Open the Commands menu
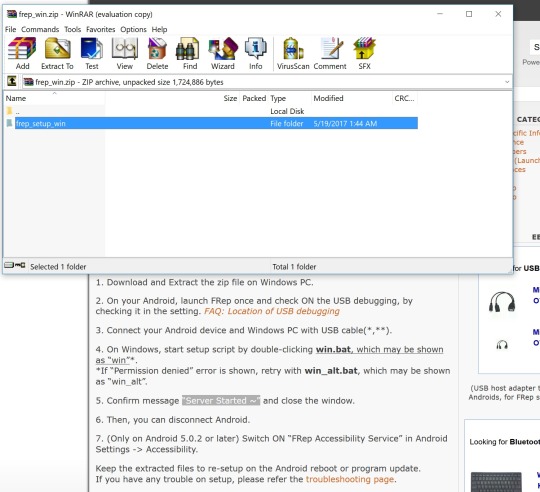This screenshot has height=492, width=540. pyautogui.click(x=40, y=29)
